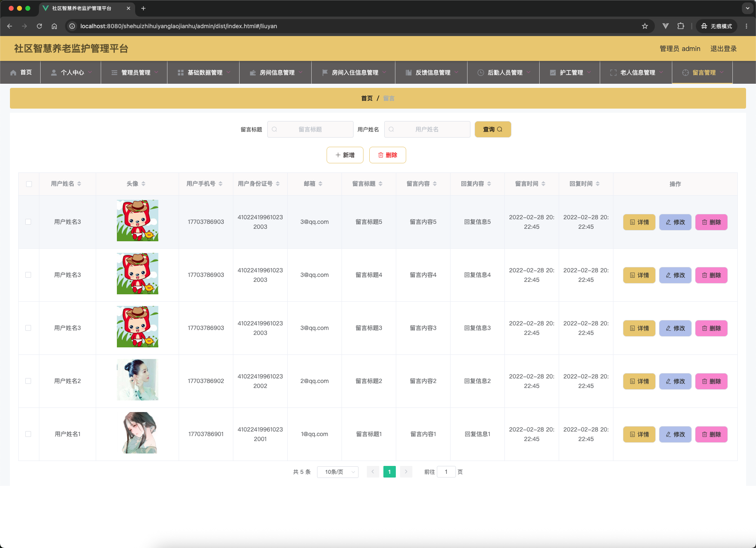Click the icon beside 房间信息管理
Image resolution: width=756 pixels, height=548 pixels.
253,73
